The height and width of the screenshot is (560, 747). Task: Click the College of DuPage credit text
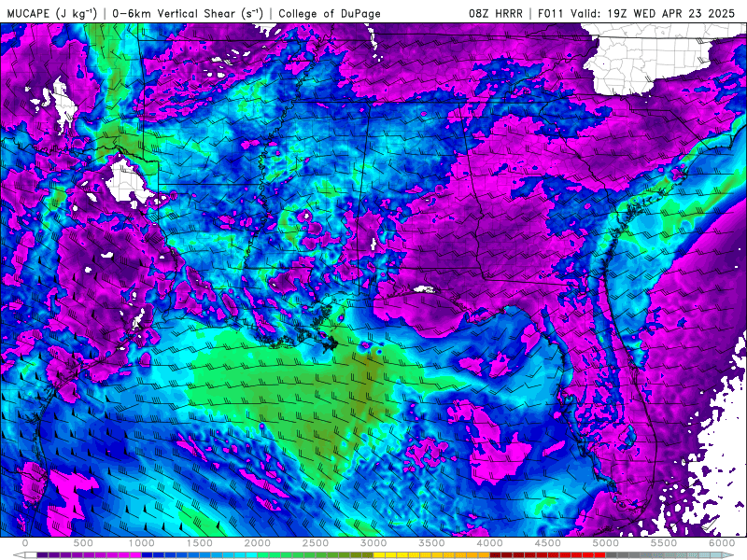[330, 13]
